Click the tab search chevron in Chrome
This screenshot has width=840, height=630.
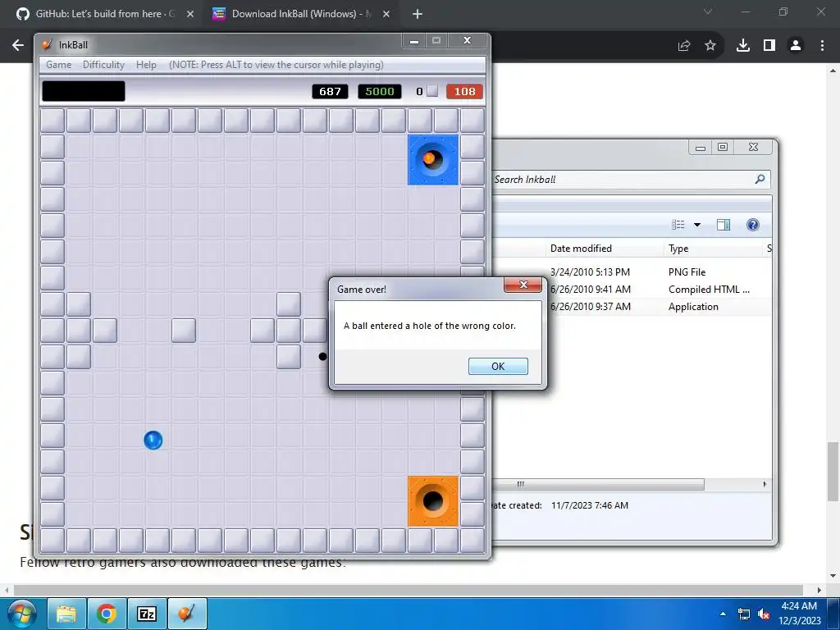pos(708,11)
